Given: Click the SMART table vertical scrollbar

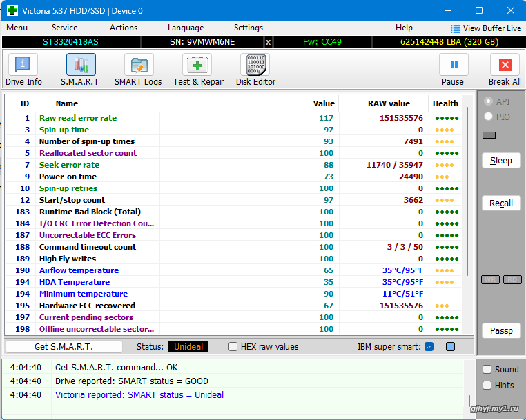Looking at the screenshot, I should 467,191.
